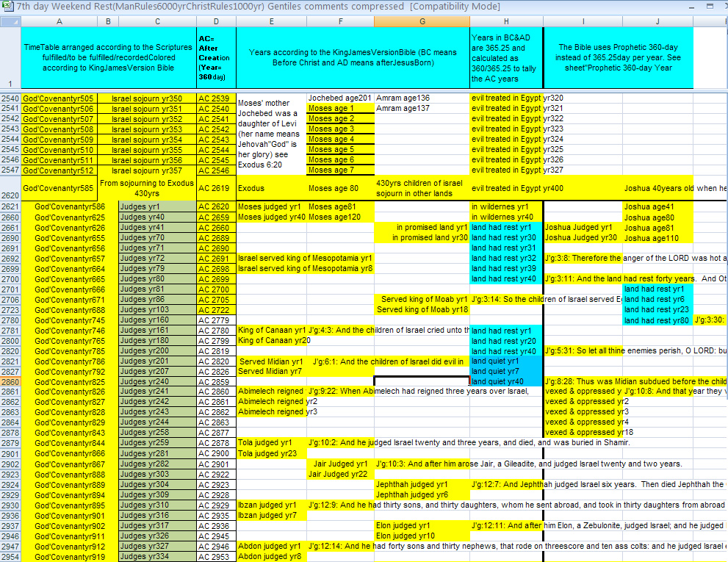Select the cell 'Moses age 80'
Viewport: 728px width, 562px height.
[x=340, y=188]
